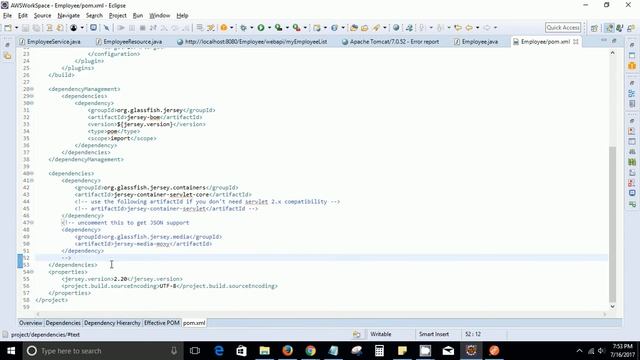This screenshot has width=640, height=360.
Task: Open the Back history dropdown arrow
Action: [x=477, y=28]
